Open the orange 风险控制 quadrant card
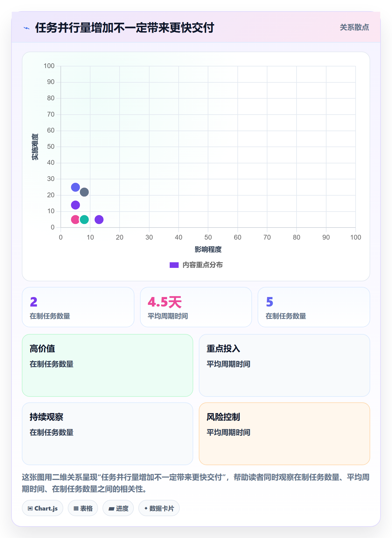 pyautogui.click(x=284, y=433)
